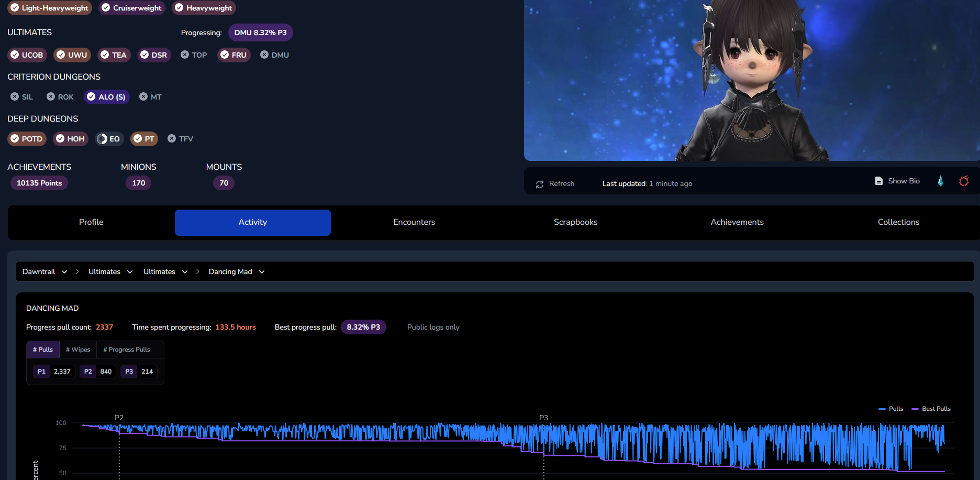Click the P3 phase marker on chart
The image size is (980, 480).
[x=544, y=418]
